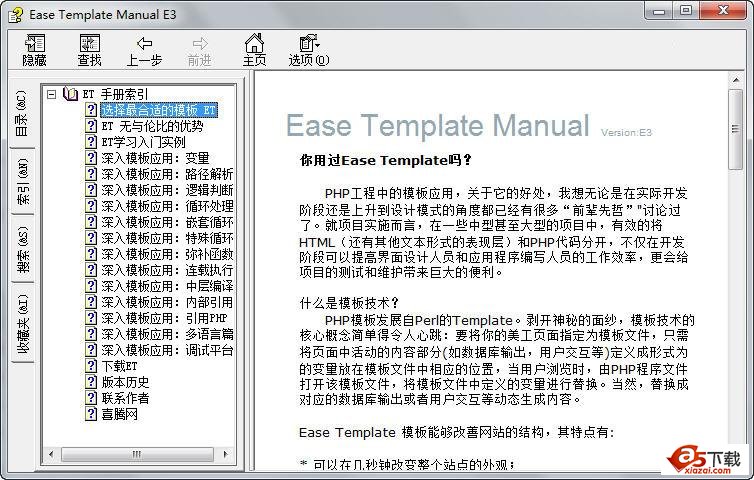This screenshot has width=754, height=480.
Task: Click the page icon beside ET 无与伦比的优势
Action: [91, 126]
